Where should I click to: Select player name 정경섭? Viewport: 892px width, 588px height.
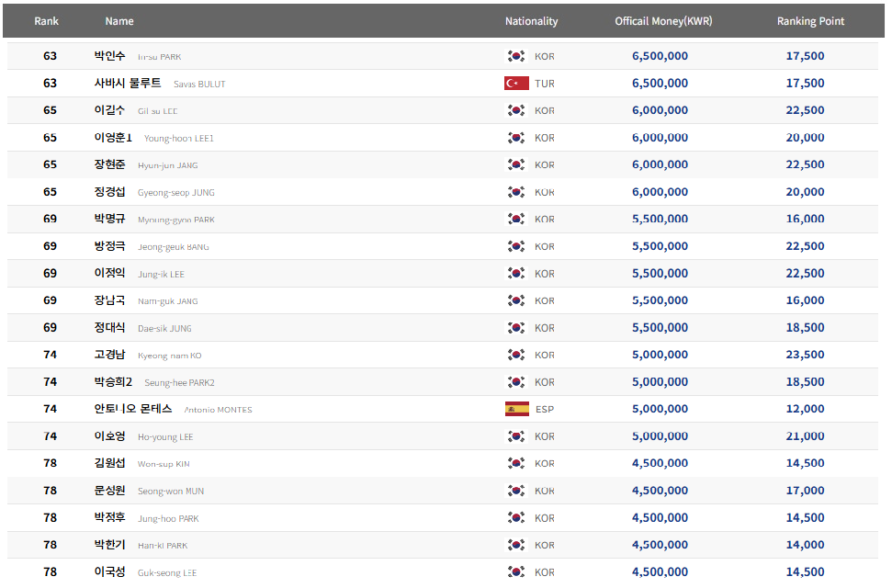pyautogui.click(x=109, y=192)
